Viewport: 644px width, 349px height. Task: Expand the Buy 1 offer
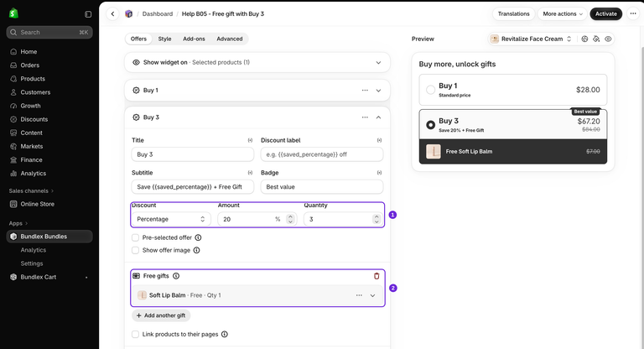(x=378, y=91)
